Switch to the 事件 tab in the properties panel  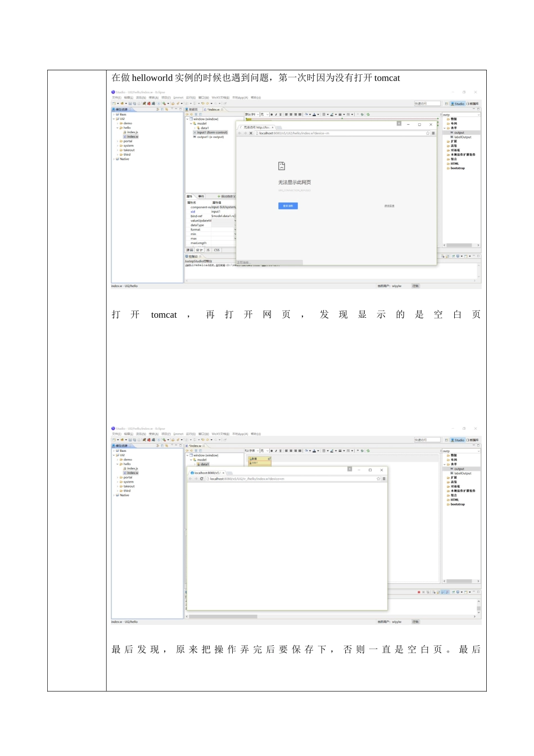201,196
